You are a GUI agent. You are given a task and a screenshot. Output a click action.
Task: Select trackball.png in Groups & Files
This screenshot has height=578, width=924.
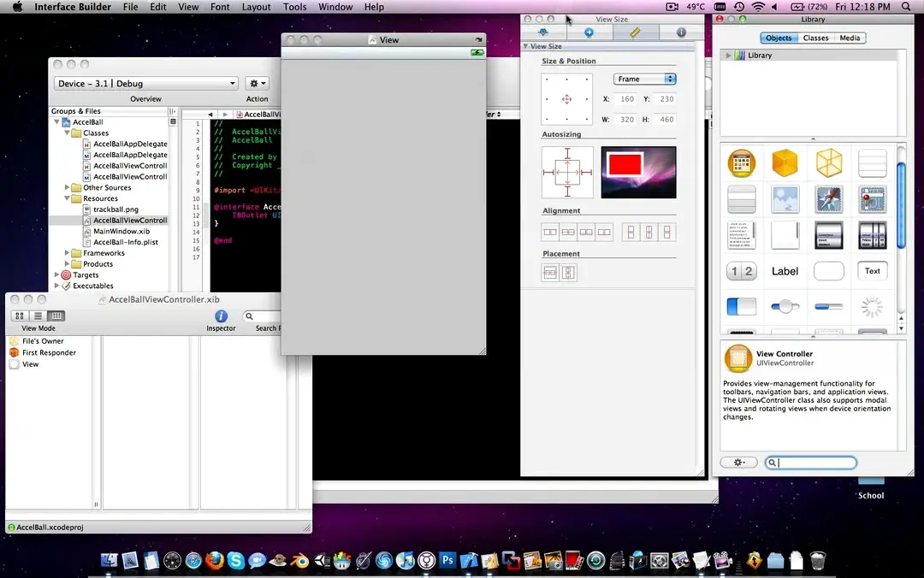(115, 209)
